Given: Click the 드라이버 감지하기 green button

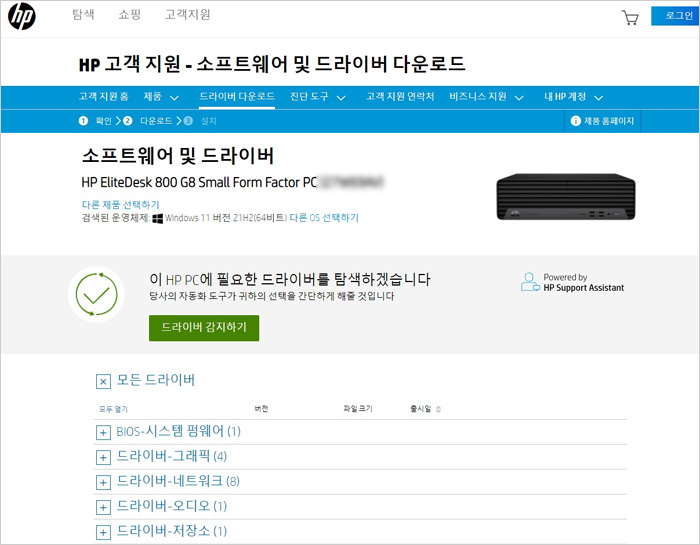Looking at the screenshot, I should (204, 328).
